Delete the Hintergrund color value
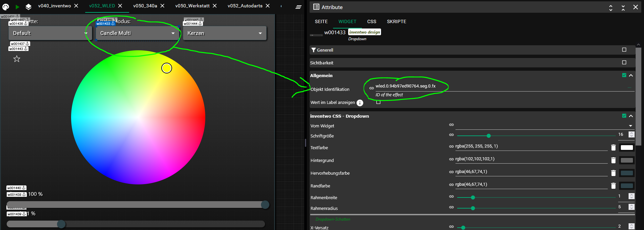 click(x=613, y=160)
